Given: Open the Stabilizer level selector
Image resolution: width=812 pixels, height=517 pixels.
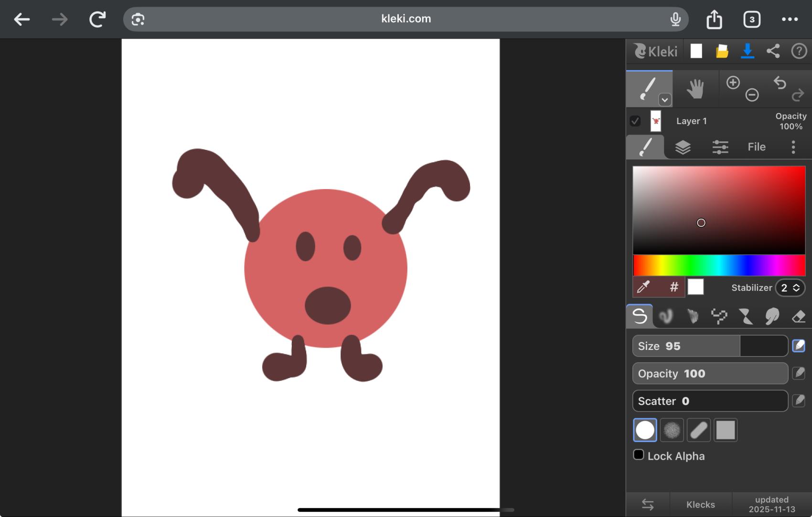Looking at the screenshot, I should 790,288.
